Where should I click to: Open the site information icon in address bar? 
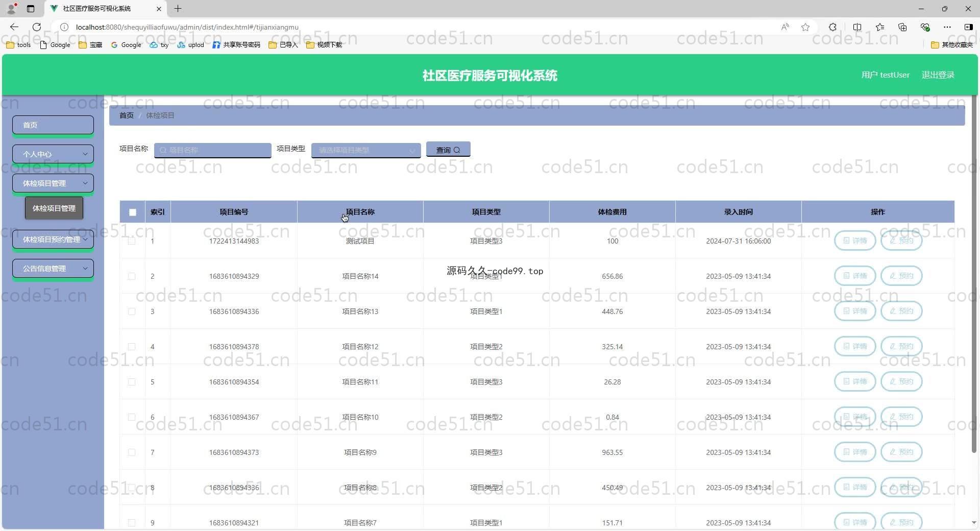click(x=64, y=27)
